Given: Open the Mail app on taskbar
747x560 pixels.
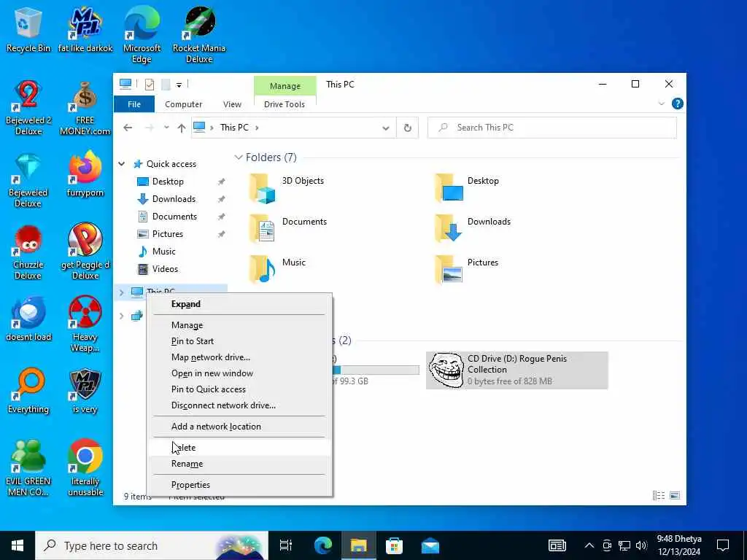Looking at the screenshot, I should [430, 545].
